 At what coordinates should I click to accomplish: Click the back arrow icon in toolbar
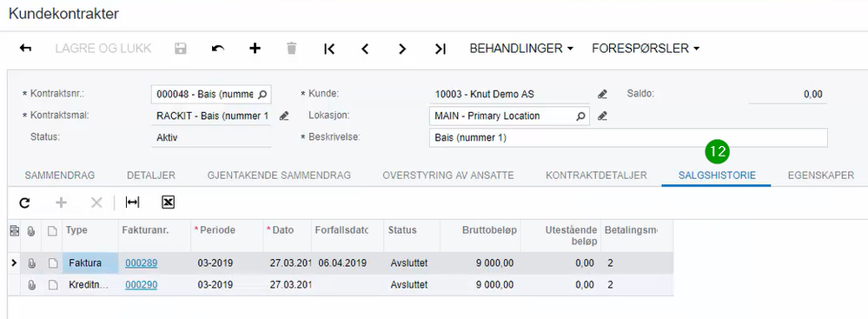[x=25, y=48]
